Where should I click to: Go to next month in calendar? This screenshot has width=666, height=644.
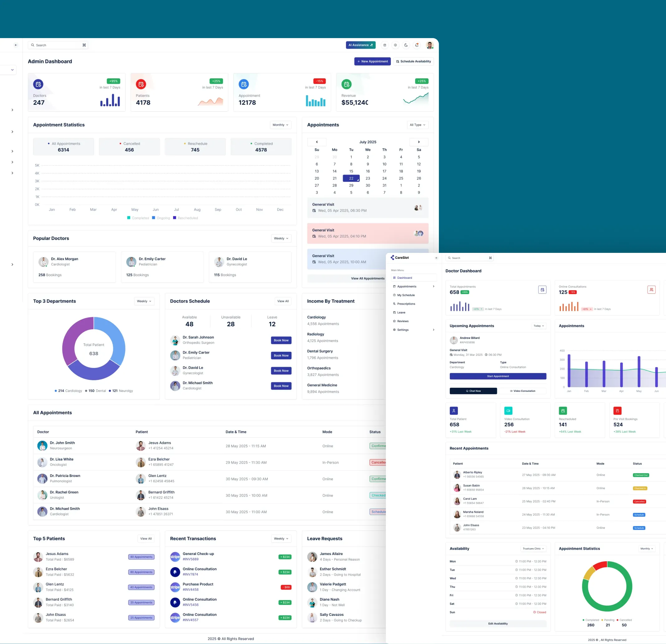point(419,142)
